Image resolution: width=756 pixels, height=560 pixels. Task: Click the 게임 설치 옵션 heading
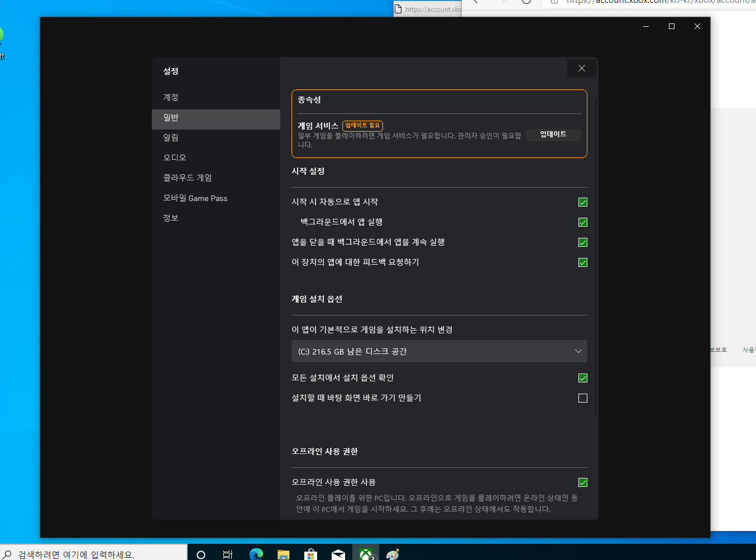pyautogui.click(x=317, y=299)
